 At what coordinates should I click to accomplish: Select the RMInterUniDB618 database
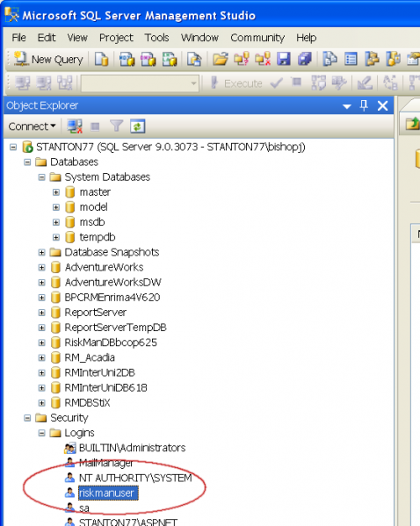pyautogui.click(x=105, y=388)
